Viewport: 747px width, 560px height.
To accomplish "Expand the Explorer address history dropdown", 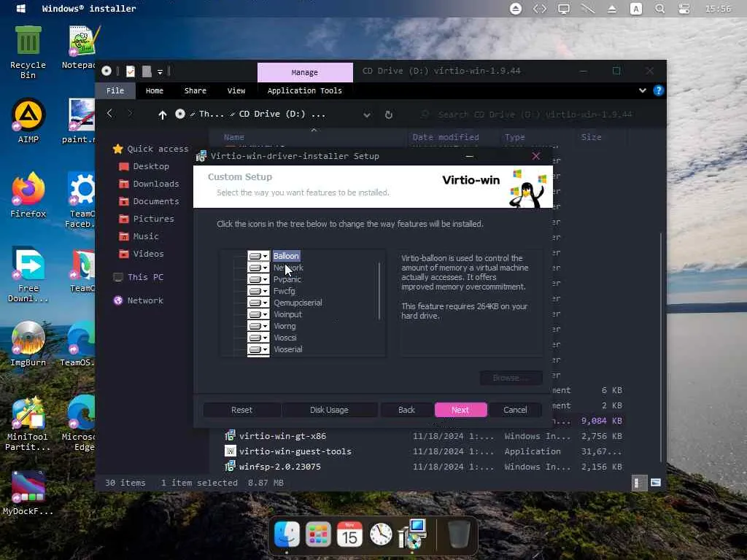I will [x=367, y=114].
